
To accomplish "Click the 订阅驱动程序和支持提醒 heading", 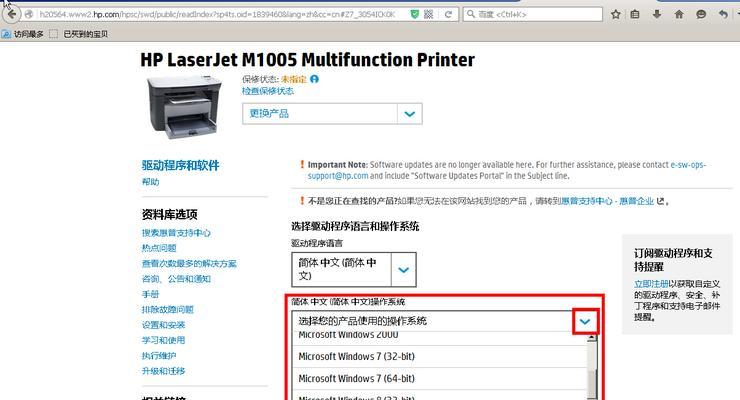I will tap(673, 260).
